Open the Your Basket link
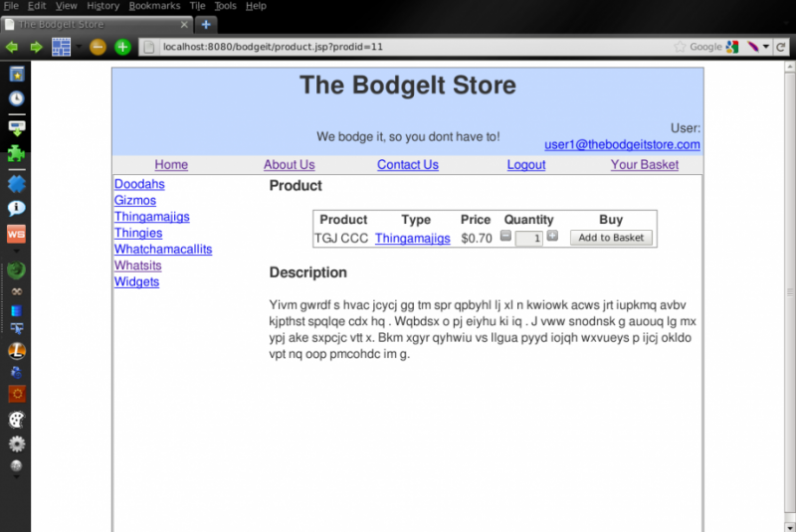The image size is (796, 532). coord(644,165)
